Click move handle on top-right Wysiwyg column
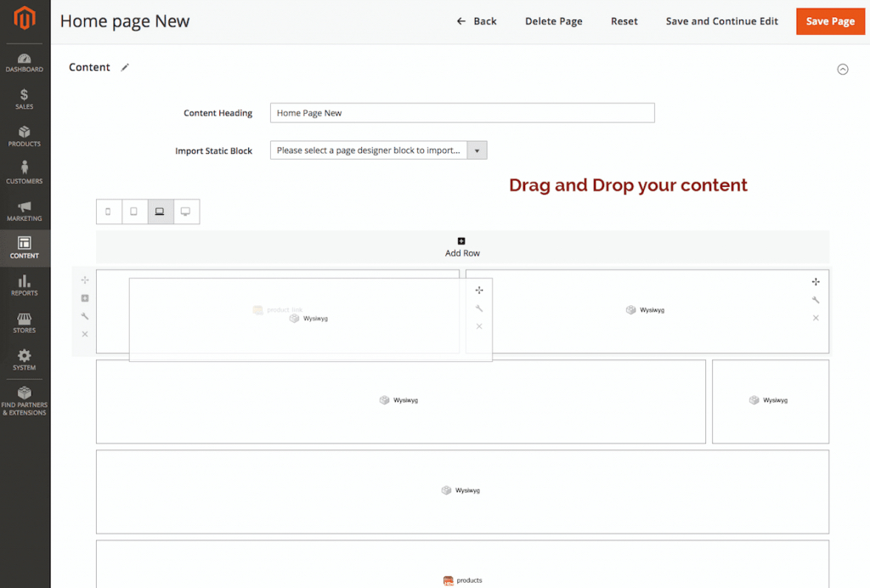 816,282
